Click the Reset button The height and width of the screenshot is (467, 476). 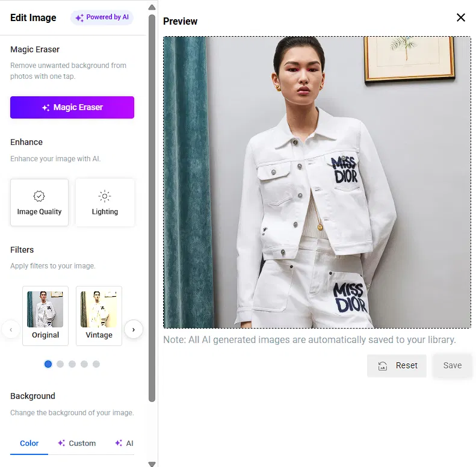click(x=397, y=365)
